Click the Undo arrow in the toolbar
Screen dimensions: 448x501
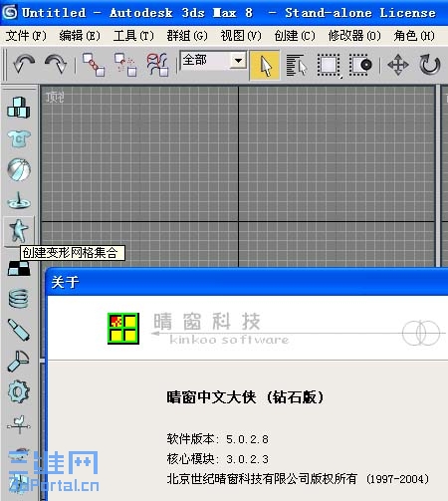click(x=24, y=65)
